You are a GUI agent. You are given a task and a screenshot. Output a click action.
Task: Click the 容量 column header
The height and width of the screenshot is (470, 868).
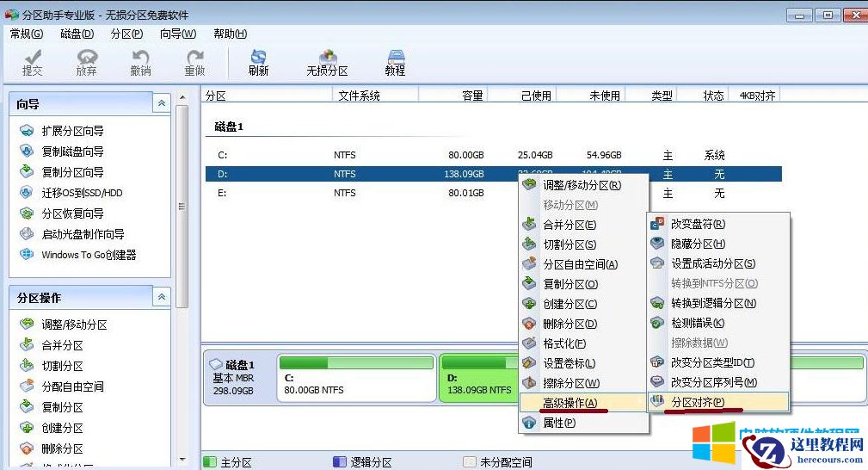coord(453,96)
